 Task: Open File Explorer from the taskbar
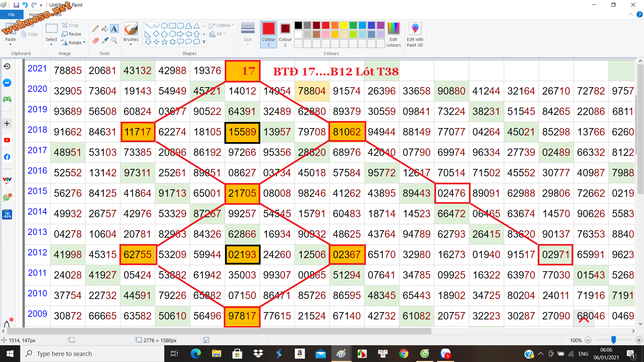coord(216,354)
